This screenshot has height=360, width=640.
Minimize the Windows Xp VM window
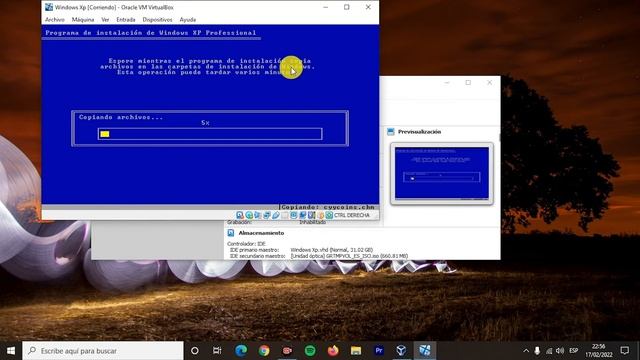pyautogui.click(x=325, y=7)
